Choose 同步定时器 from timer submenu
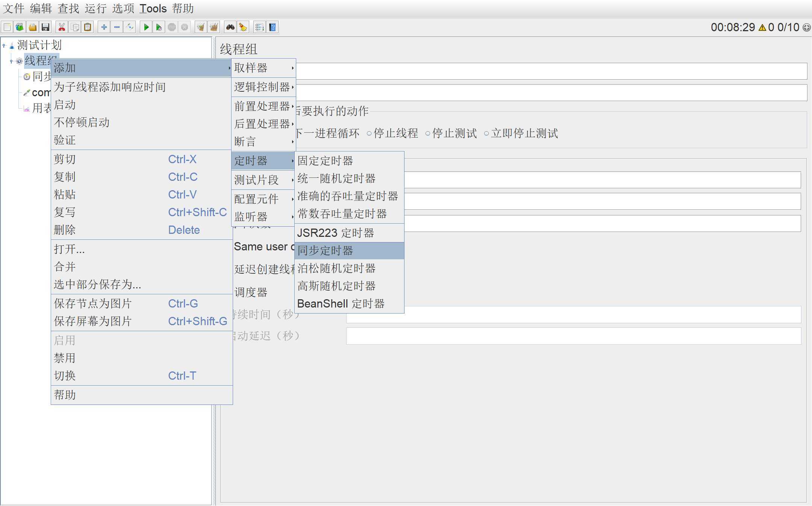Viewport: 812px width, 506px height. click(350, 251)
